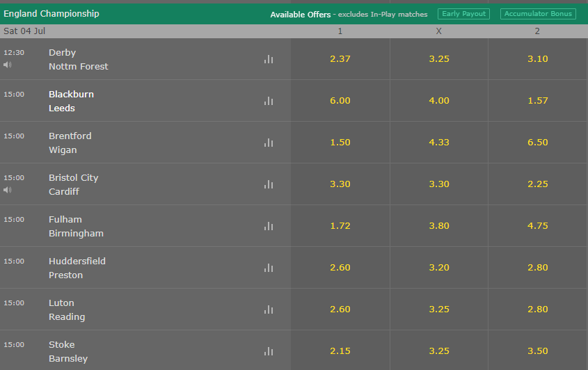The height and width of the screenshot is (370, 588).
Task: Select Derby home win odds 2.37
Action: (340, 59)
